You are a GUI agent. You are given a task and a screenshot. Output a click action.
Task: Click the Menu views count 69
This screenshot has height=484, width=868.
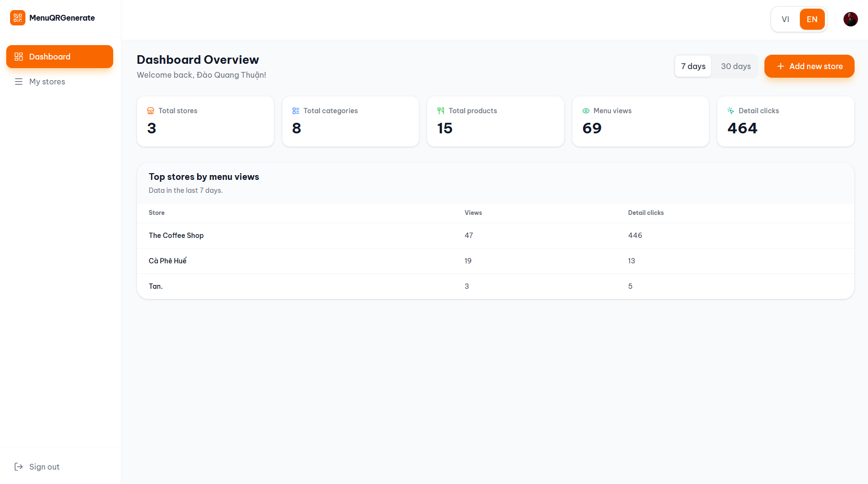(x=592, y=128)
